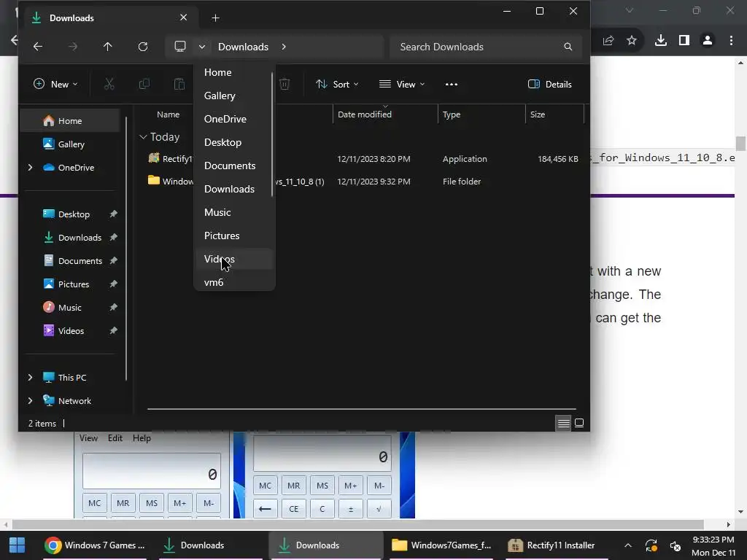Click the Paste clipboard icon
The width and height of the screenshot is (747, 560).
[179, 85]
